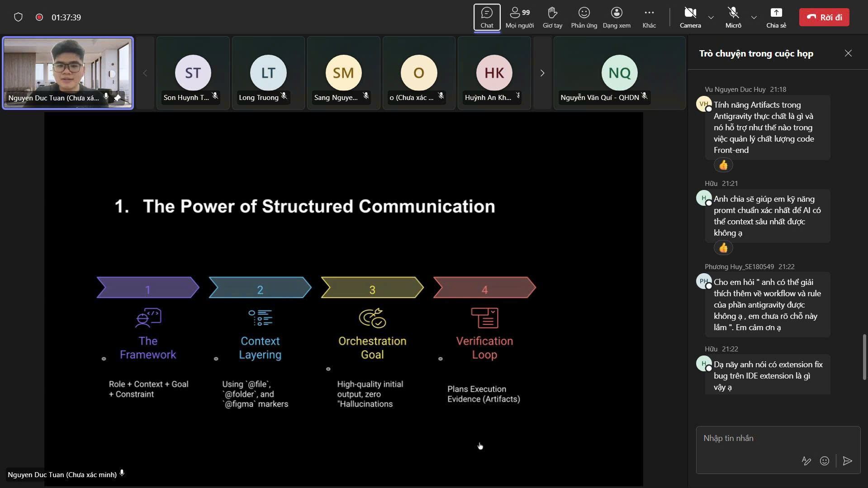Click the send message arrow icon
The image size is (868, 488).
(847, 460)
